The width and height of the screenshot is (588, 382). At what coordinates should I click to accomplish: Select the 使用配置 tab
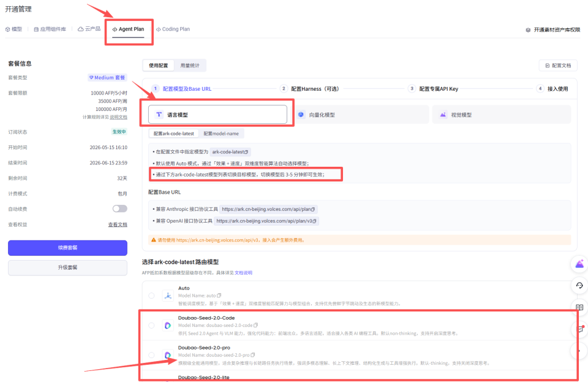(158, 65)
